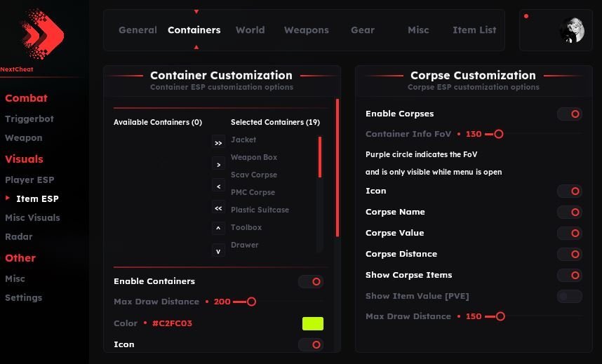Image resolution: width=602 pixels, height=364 pixels.
Task: Disable the Enable Corpses toggle
Action: [569, 114]
